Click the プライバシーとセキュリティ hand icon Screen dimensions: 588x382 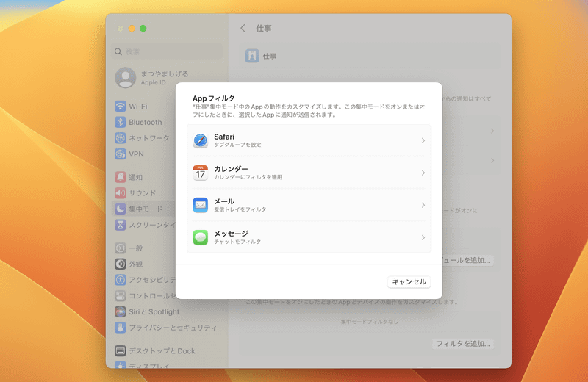[x=120, y=328]
